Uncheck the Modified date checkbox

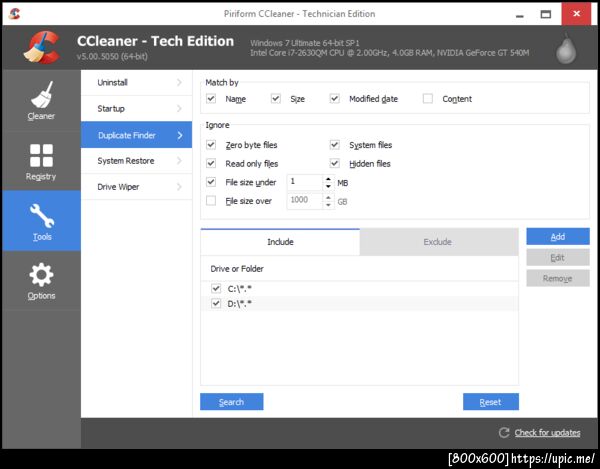click(334, 99)
